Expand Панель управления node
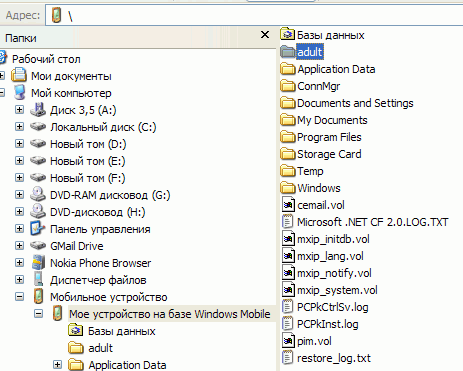The image size is (463, 371). point(19,229)
